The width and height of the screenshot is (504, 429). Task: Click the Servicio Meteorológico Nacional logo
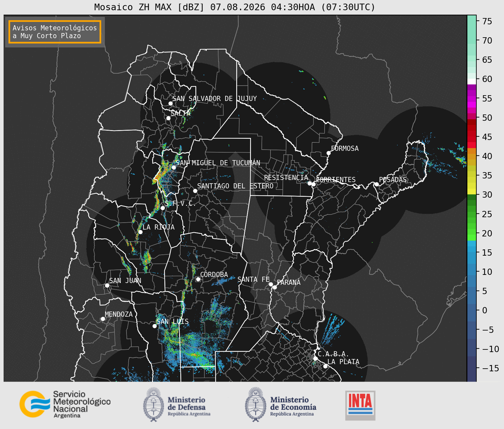65,404
